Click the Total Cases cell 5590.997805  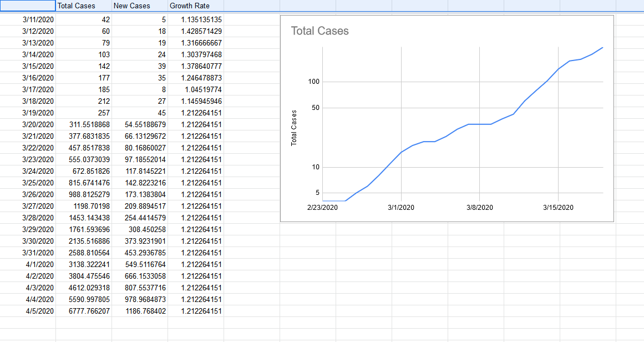84,299
